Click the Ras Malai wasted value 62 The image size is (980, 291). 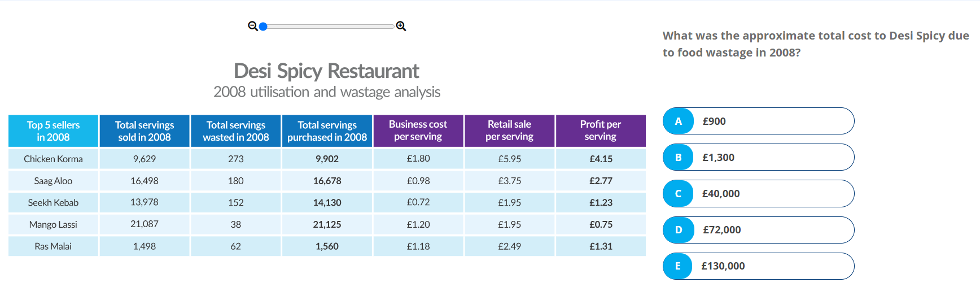236,246
